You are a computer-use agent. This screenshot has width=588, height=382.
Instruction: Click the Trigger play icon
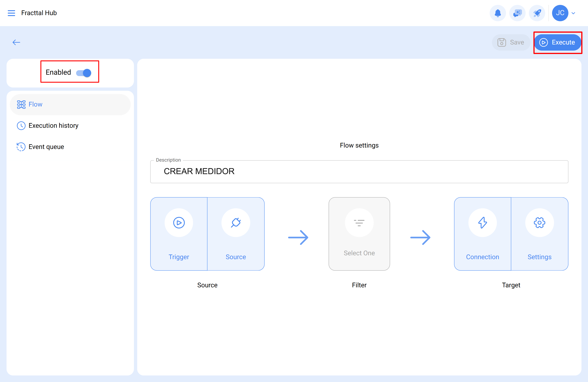tap(179, 222)
